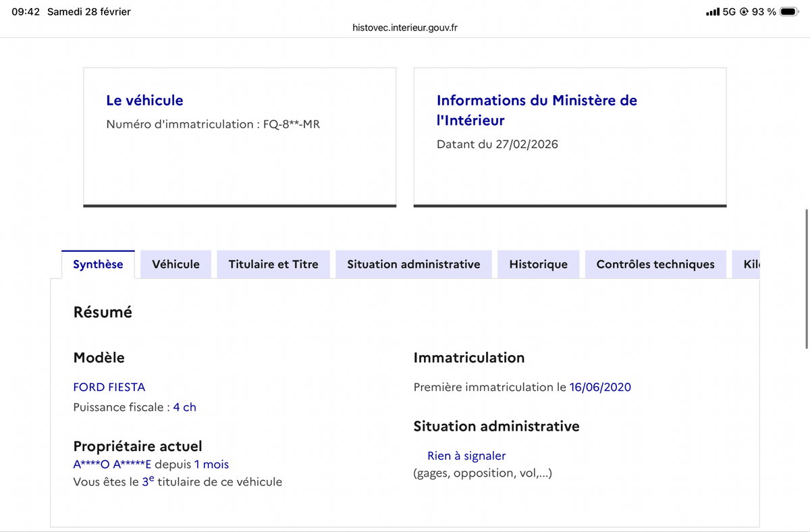Viewport: 810px width, 532px height.
Task: Switch to the Véhicule tab
Action: (175, 264)
